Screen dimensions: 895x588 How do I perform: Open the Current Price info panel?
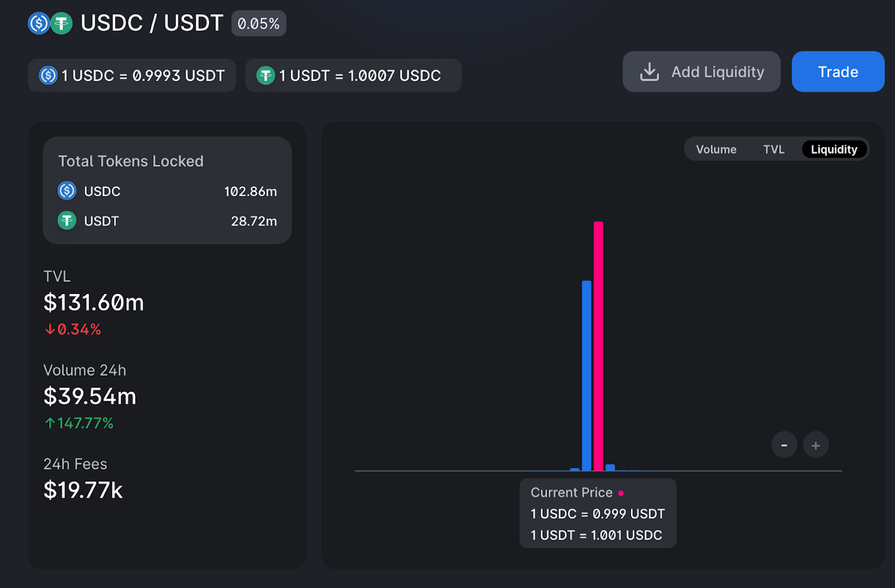click(x=598, y=513)
